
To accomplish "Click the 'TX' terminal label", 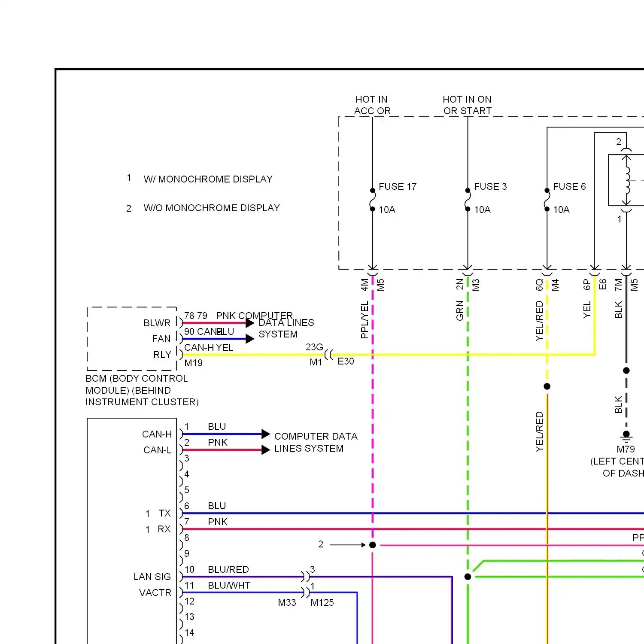I will click(164, 513).
